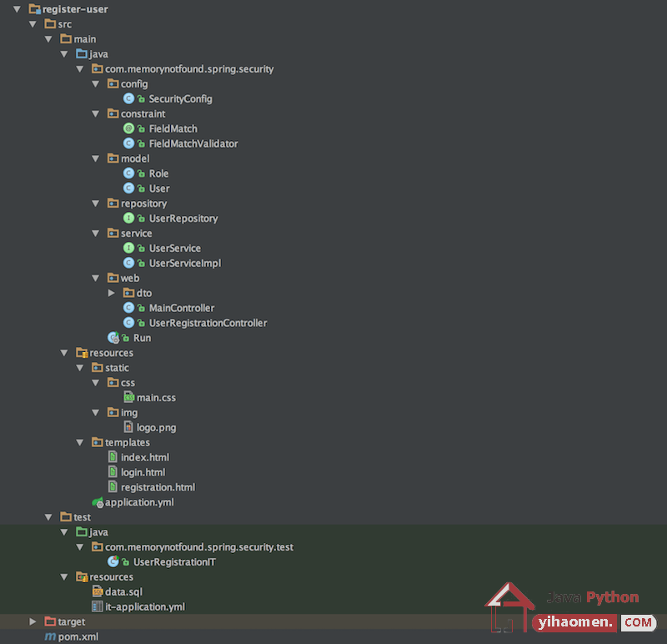Collapse the static folder arrow
This screenshot has width=667, height=644.
point(80,368)
